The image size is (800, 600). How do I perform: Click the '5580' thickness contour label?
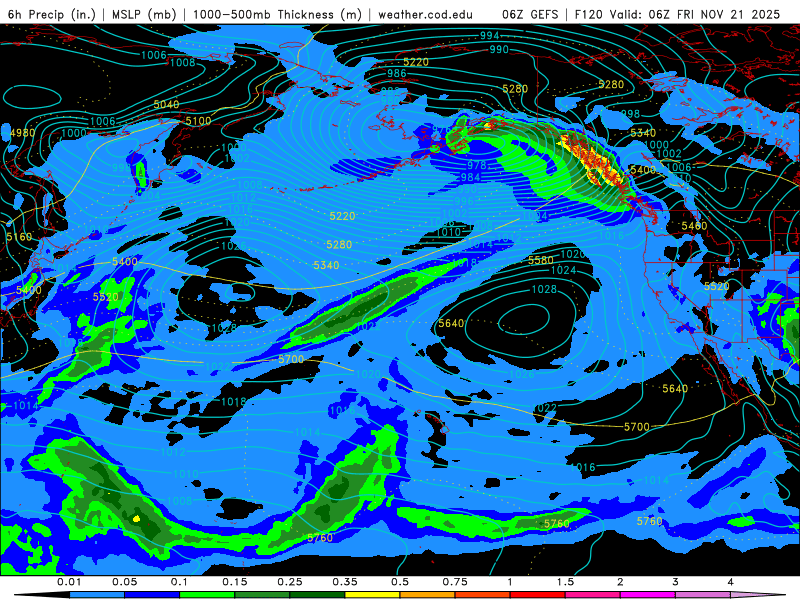click(x=540, y=260)
